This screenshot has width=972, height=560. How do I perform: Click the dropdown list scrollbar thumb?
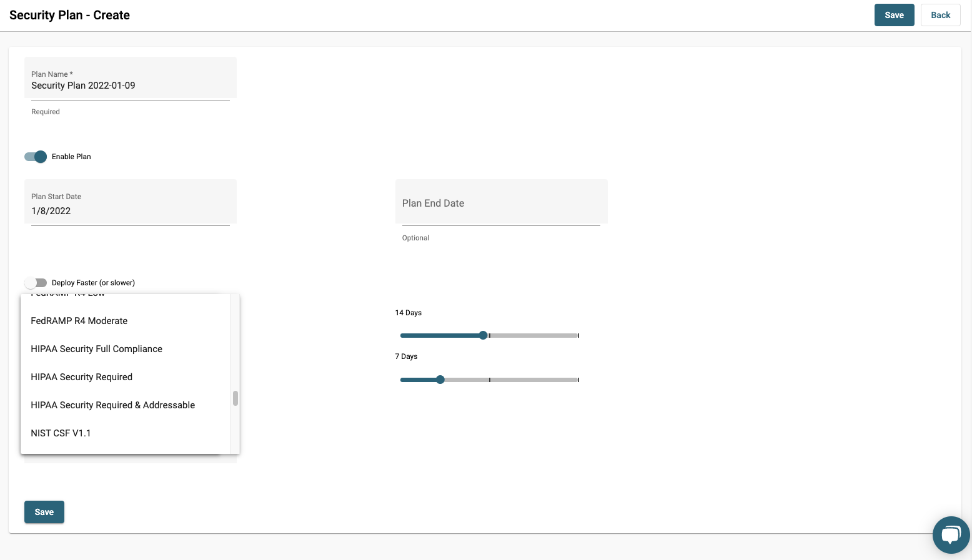236,398
